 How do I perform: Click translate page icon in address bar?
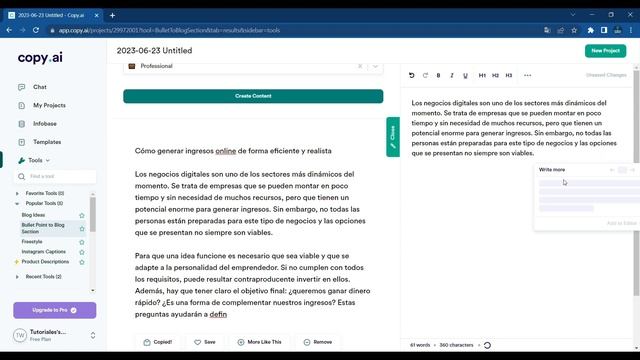click(x=547, y=30)
